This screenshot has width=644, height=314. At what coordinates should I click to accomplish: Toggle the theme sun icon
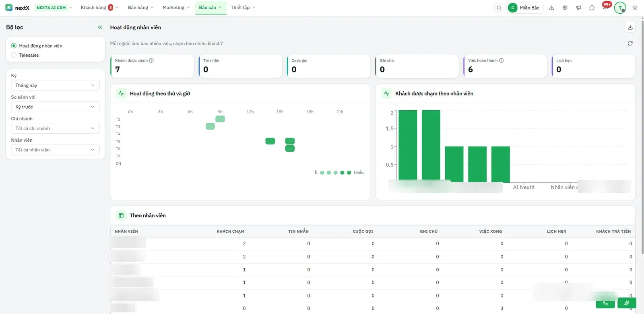pos(635,8)
